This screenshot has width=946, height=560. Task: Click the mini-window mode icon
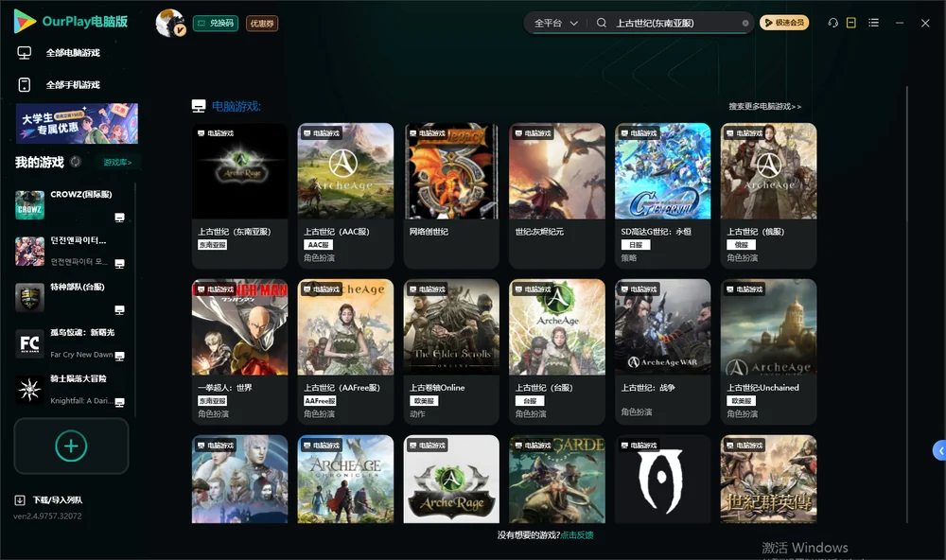point(851,23)
